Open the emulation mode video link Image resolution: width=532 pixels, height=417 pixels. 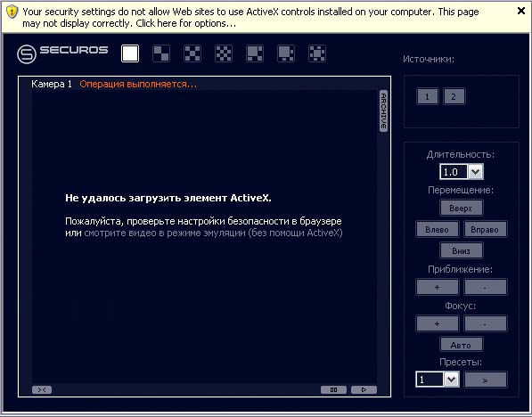(x=213, y=233)
